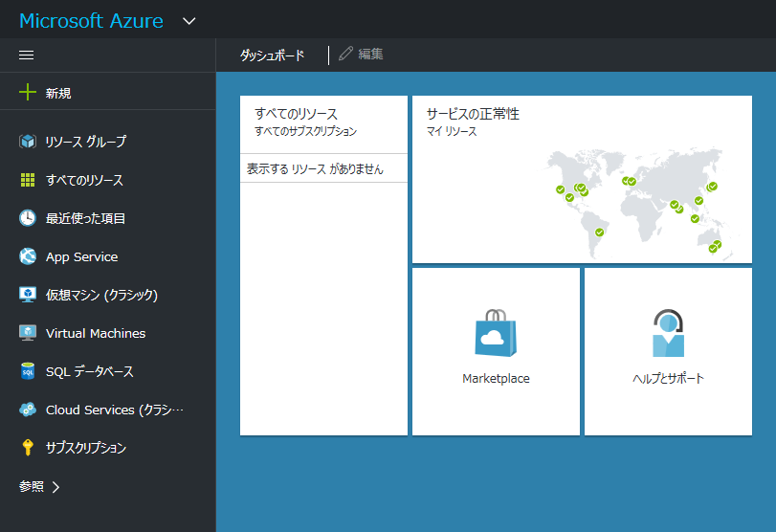Click the subscription key icon

[27, 448]
